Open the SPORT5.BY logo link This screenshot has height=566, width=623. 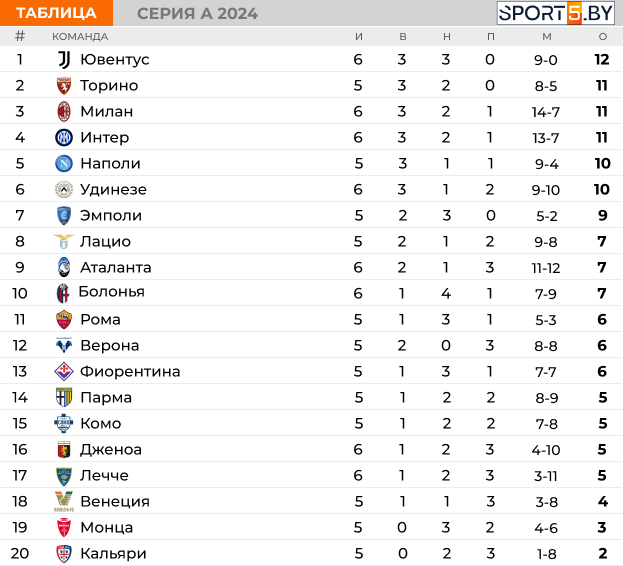click(556, 13)
